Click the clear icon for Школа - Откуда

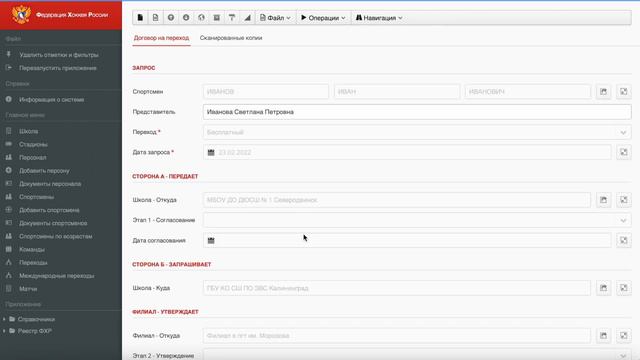coord(624,200)
